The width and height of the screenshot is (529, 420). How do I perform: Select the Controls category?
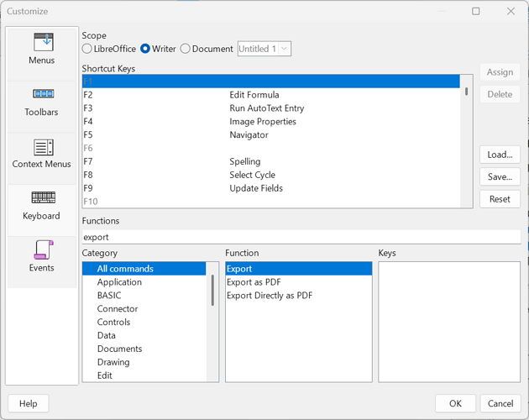click(144, 322)
